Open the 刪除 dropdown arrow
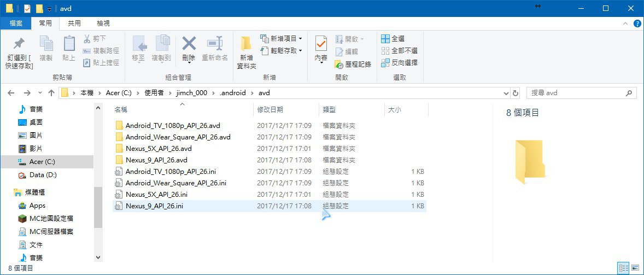Viewport: 644px width, 275px height. pos(189,62)
